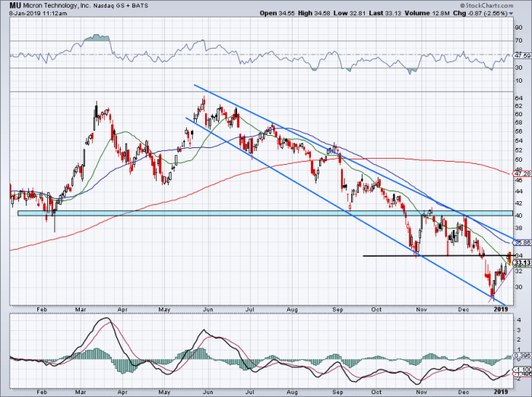Select the Nasdaq GS + BATS exchange label

tap(121, 6)
